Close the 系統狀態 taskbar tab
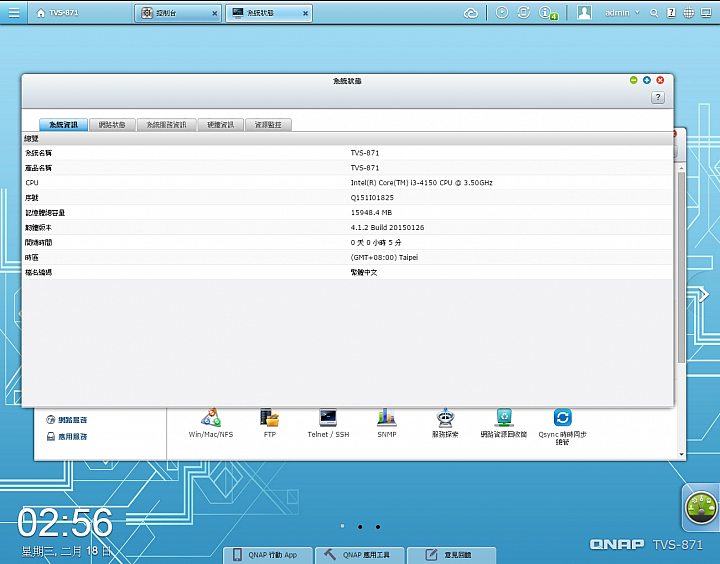The width and height of the screenshot is (720, 564). coord(305,14)
